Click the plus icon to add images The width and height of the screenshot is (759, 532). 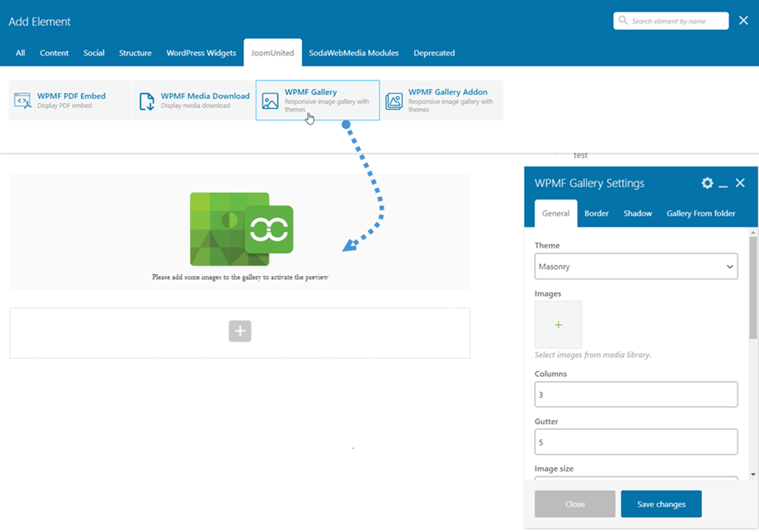[x=559, y=324]
